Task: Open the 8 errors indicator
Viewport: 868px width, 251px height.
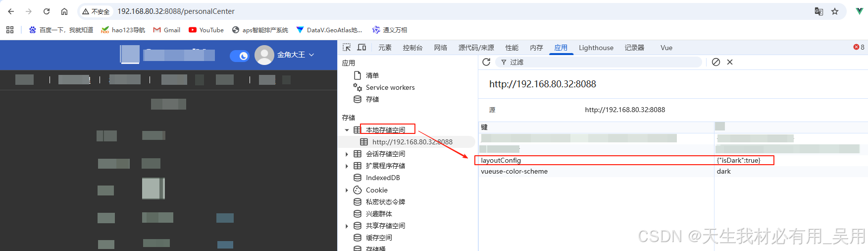Action: [859, 47]
